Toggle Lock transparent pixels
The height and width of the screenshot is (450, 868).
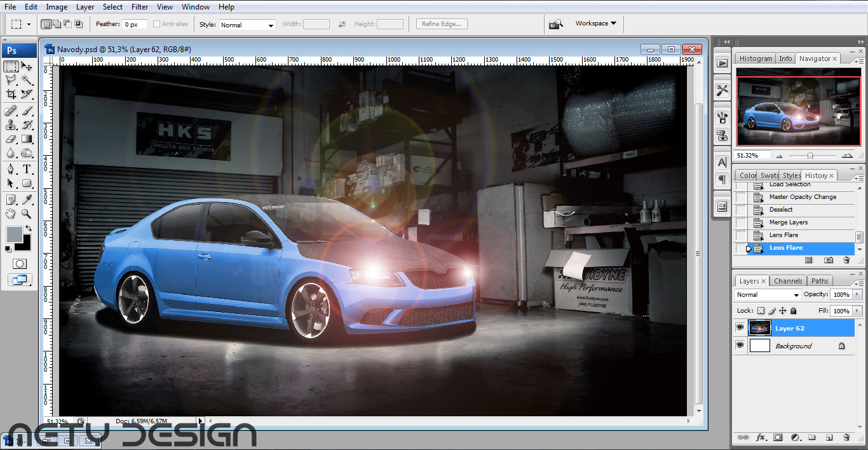click(x=761, y=311)
